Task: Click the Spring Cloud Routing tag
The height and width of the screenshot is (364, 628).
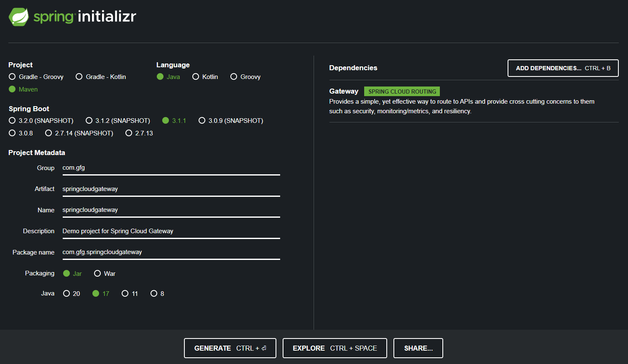Action: [x=402, y=92]
